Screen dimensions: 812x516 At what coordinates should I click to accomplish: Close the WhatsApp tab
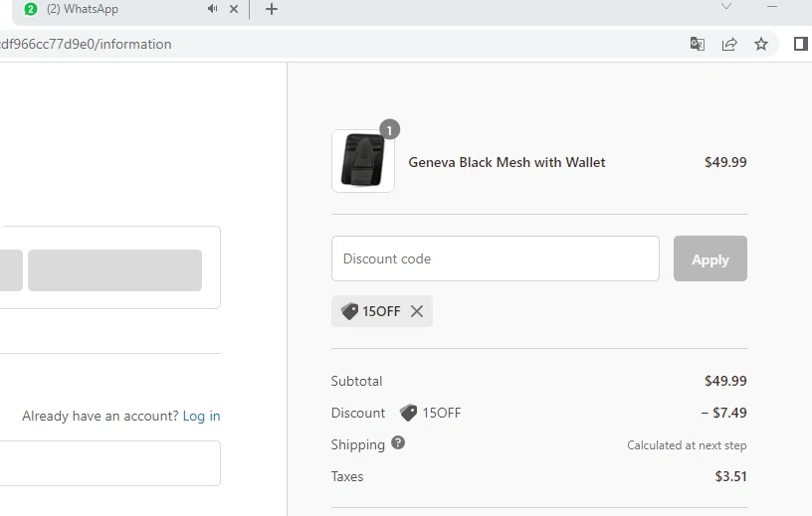(234, 9)
